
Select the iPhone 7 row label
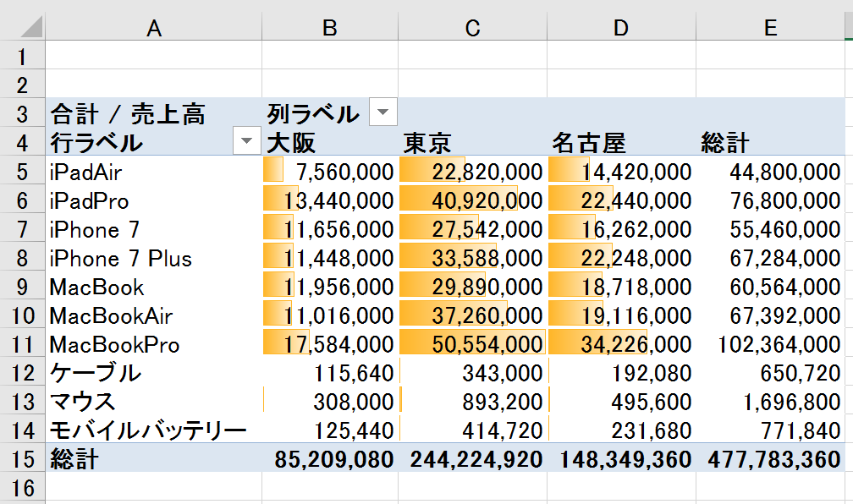tap(154, 227)
